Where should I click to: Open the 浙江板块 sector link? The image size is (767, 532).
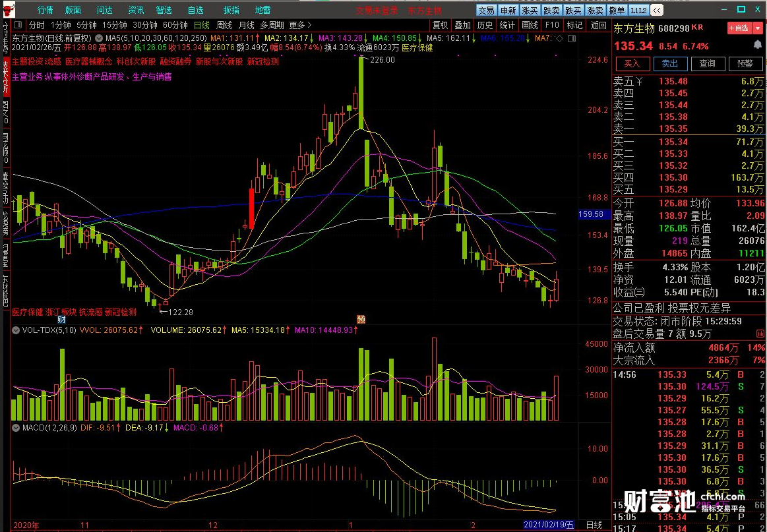coord(61,312)
